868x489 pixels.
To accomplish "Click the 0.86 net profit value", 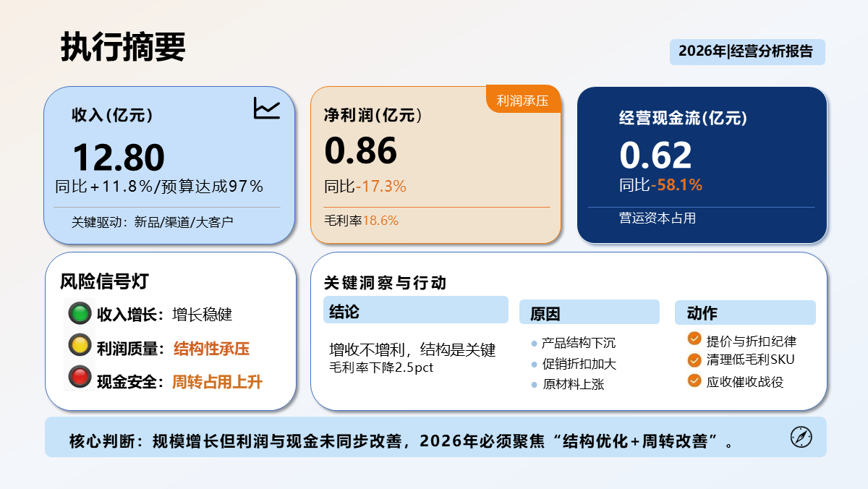I will point(361,151).
